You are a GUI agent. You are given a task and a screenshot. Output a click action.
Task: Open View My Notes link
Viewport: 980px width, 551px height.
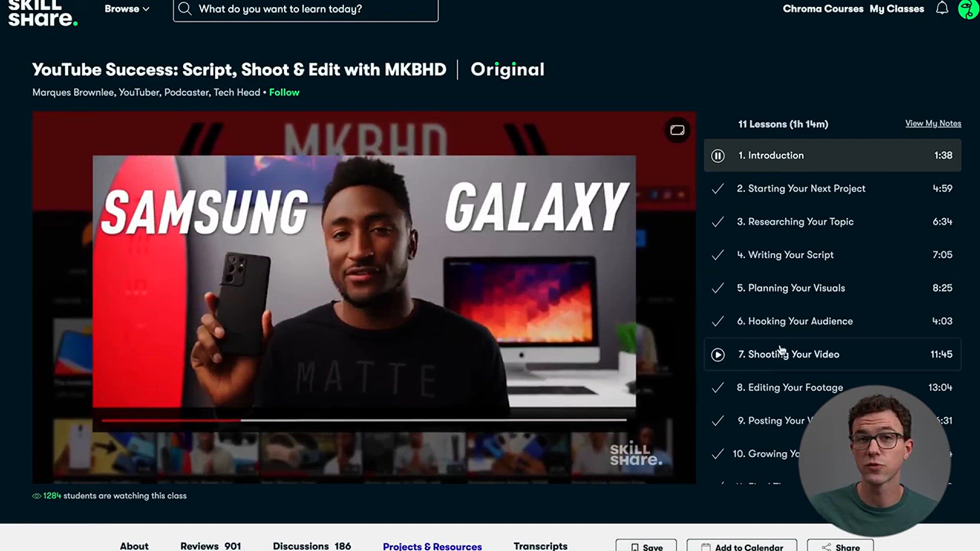933,123
